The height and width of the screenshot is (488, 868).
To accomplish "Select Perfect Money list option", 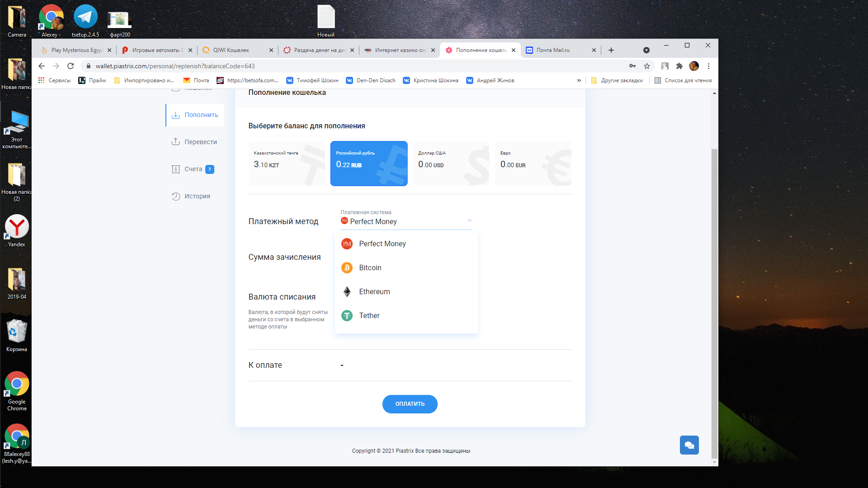I will point(382,244).
